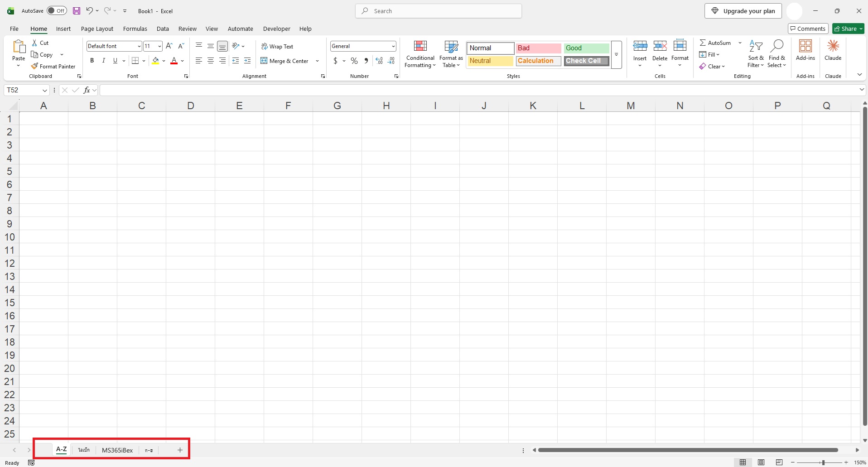Switch to Page Layout view in the status bar
The image size is (868, 467).
[x=761, y=462]
